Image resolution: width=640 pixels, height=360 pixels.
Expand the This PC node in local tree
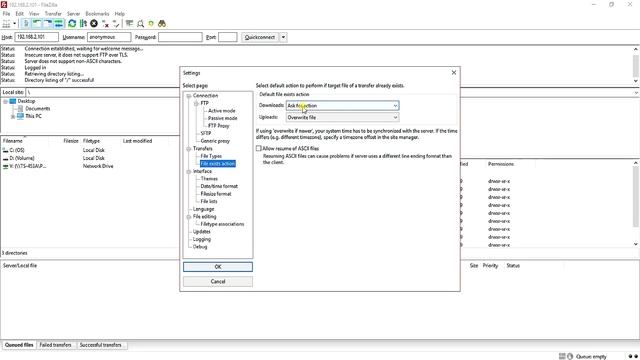13,116
